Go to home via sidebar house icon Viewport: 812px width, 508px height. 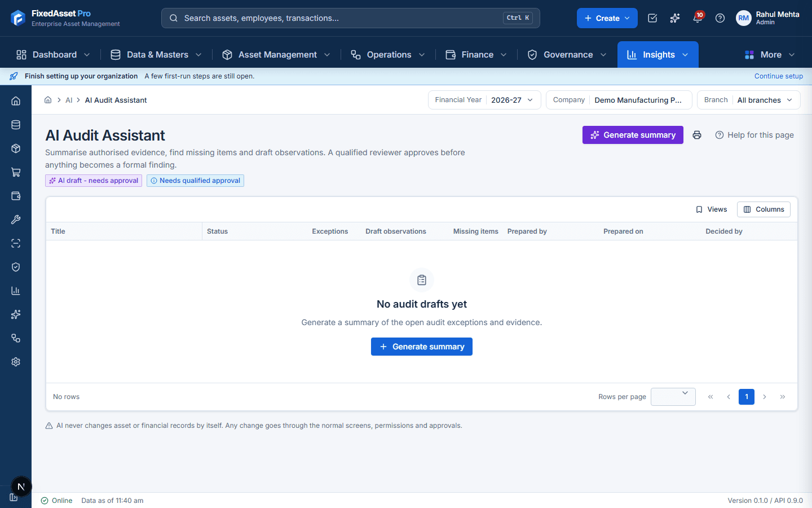point(16,101)
